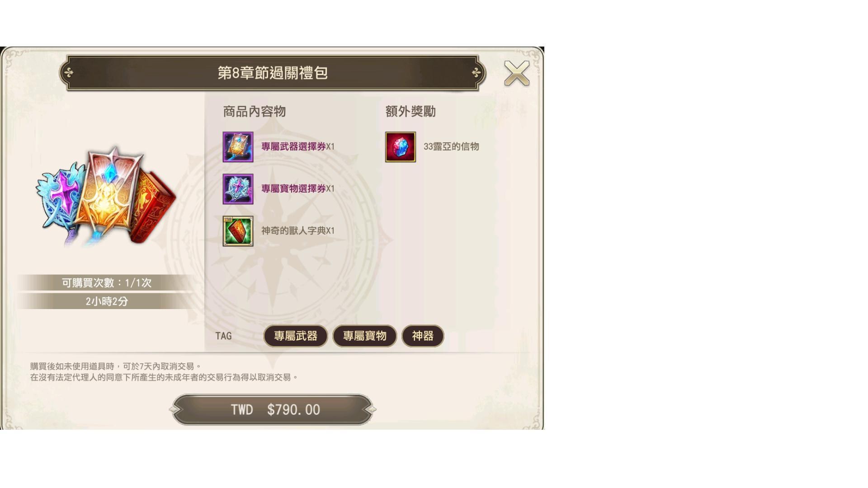Click the 2小時2分 remaining time bar
The height and width of the screenshot is (488, 868).
click(107, 301)
